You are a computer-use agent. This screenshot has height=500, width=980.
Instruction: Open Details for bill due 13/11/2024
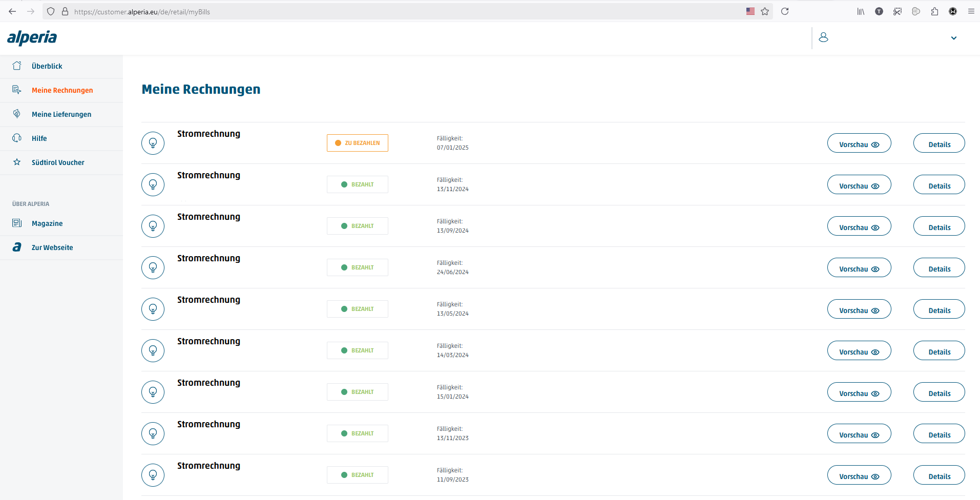939,185
